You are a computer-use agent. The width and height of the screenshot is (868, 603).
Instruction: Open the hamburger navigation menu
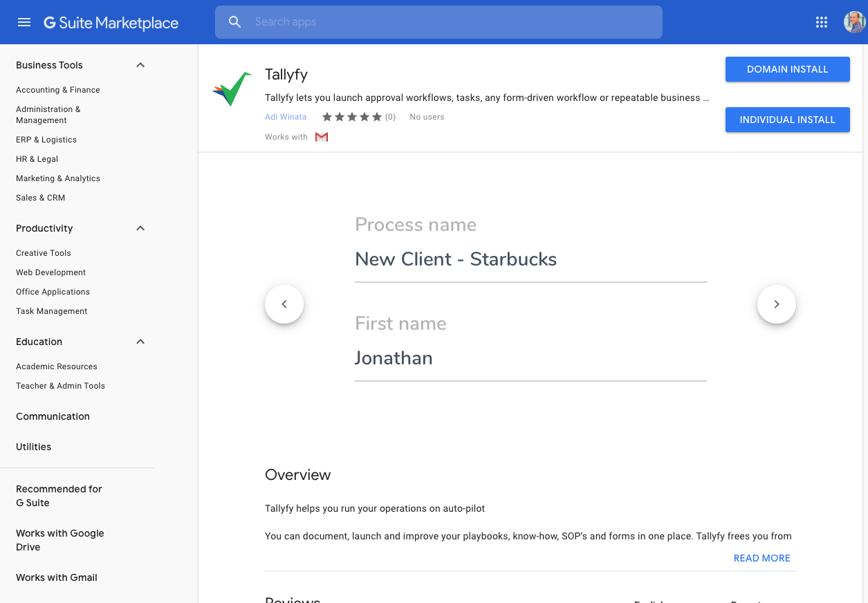tap(24, 21)
